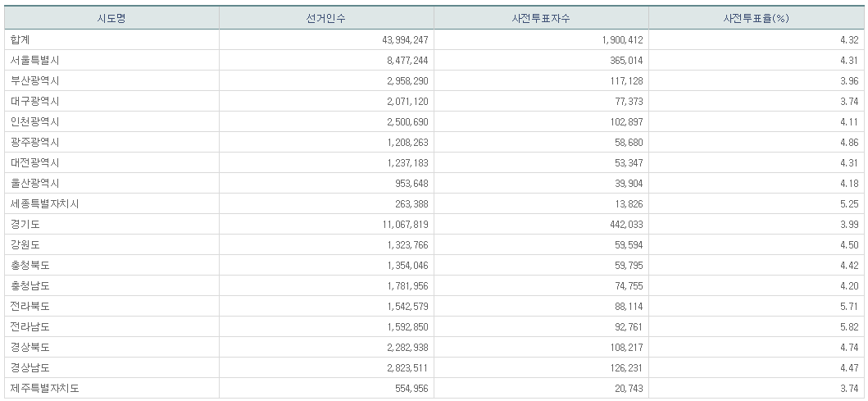868x401 pixels.
Task: Select the 세종특별자치시 row label
Action: (x=44, y=203)
